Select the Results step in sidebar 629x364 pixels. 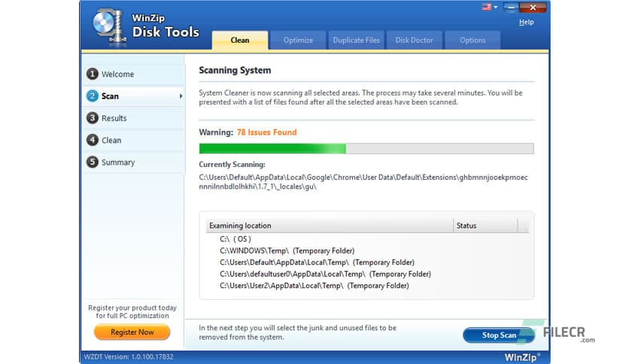[133, 118]
